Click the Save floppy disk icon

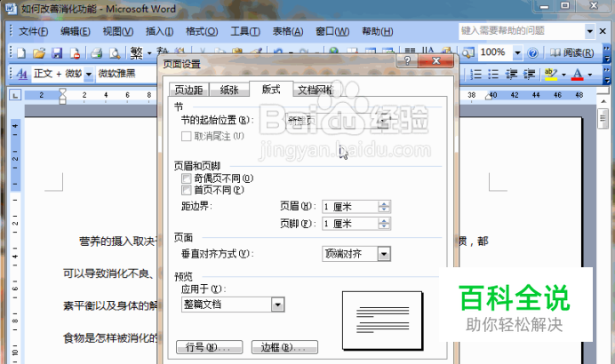point(57,53)
